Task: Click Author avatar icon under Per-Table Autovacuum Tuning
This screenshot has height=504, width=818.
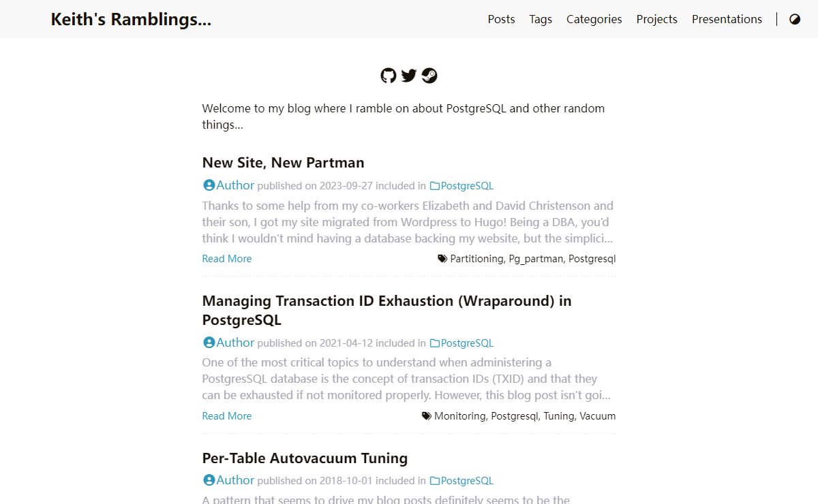Action: tap(209, 480)
